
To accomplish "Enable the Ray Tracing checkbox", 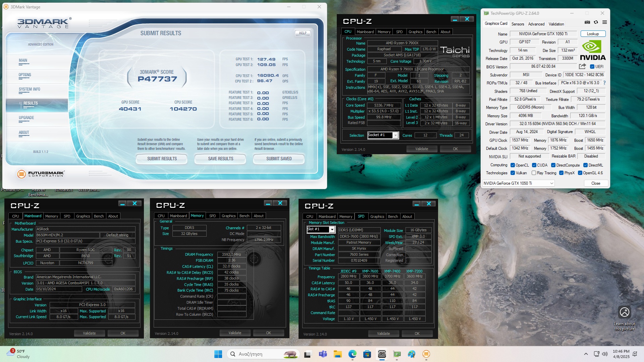I will click(x=534, y=173).
